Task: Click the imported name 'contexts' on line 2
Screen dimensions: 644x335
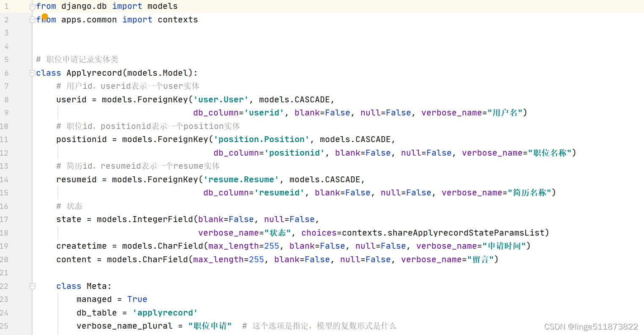Action: pos(178,20)
